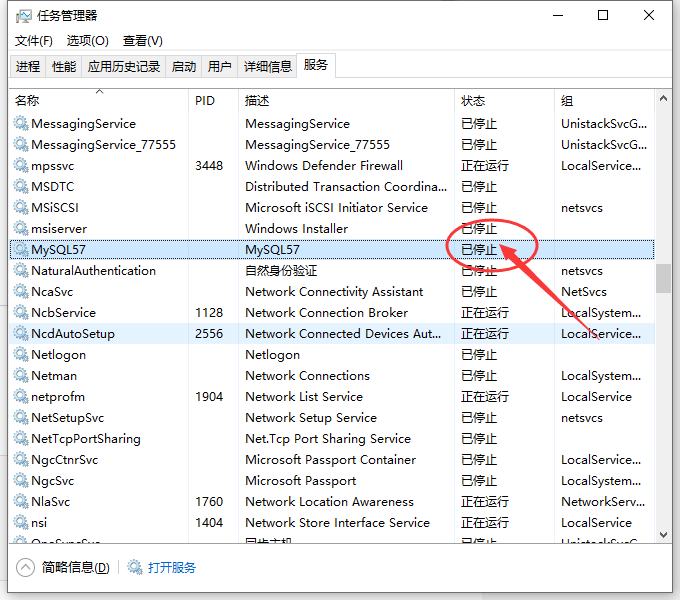The image size is (680, 600).
Task: Sort by the 组 column header
Action: pos(604,101)
